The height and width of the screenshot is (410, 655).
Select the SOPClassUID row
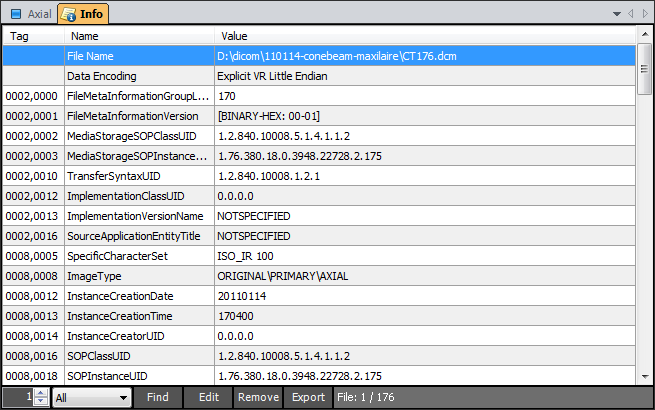[319, 357]
